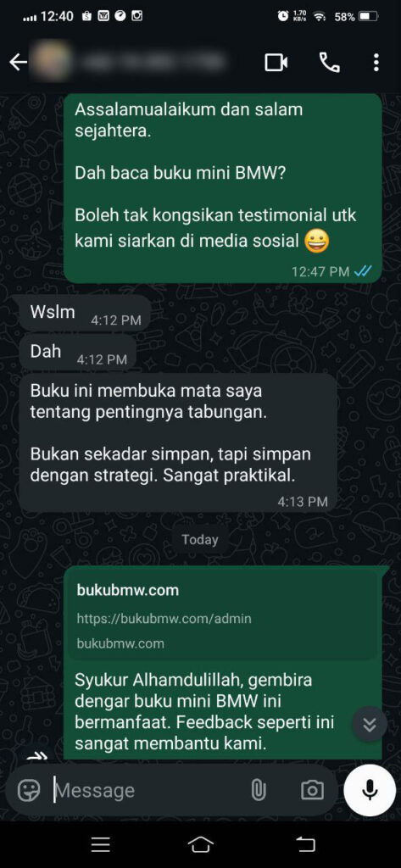Tap the 'Today' date separator chip

[200, 540]
